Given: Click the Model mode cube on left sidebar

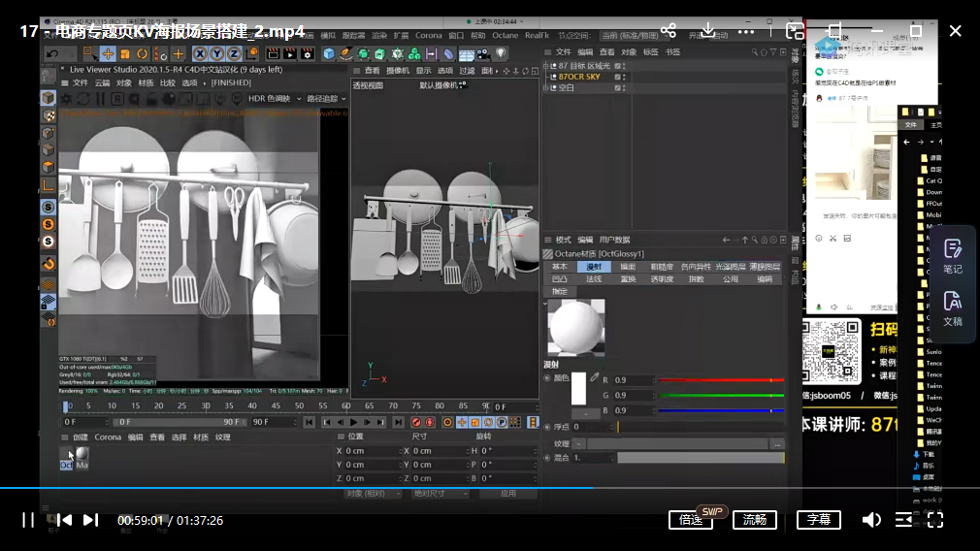Looking at the screenshot, I should click(x=49, y=97).
